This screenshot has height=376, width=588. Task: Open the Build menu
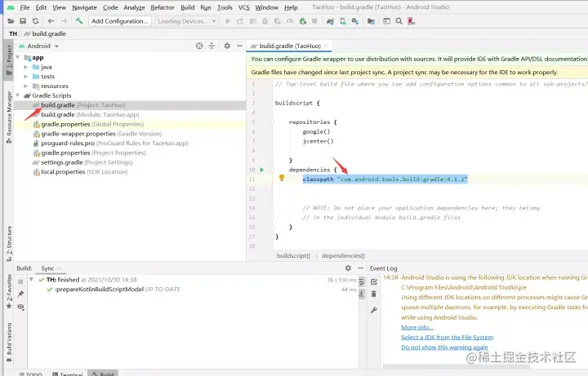(188, 7)
